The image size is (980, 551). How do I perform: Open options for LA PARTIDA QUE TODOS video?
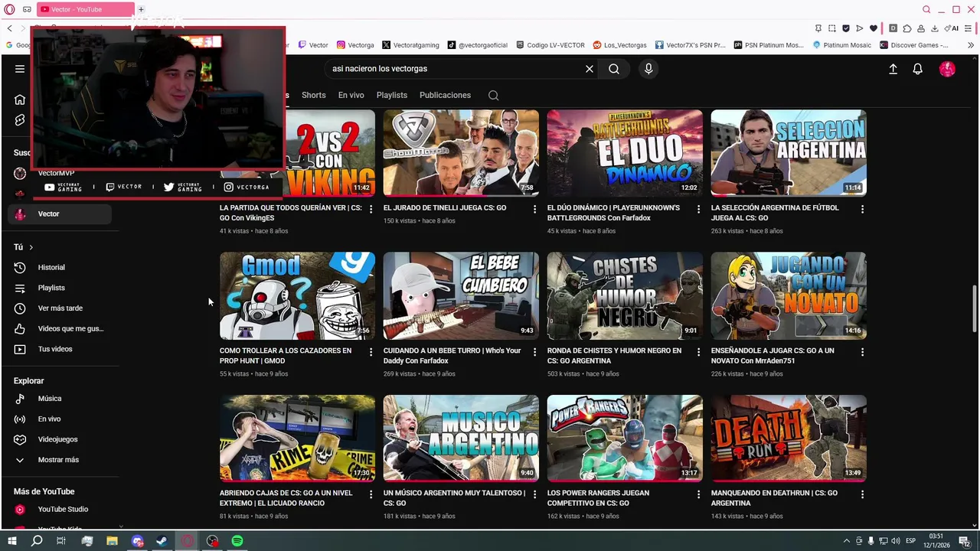click(x=371, y=209)
